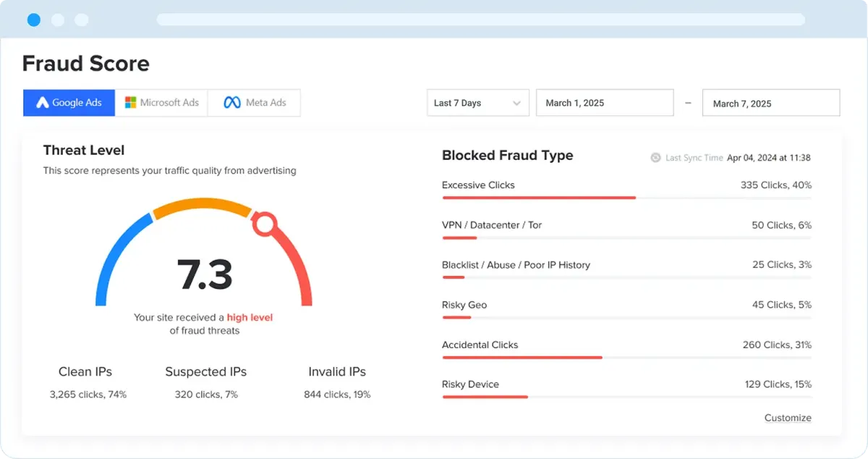
Task: Click the 320 clicks, 7% stat
Action: [206, 395]
